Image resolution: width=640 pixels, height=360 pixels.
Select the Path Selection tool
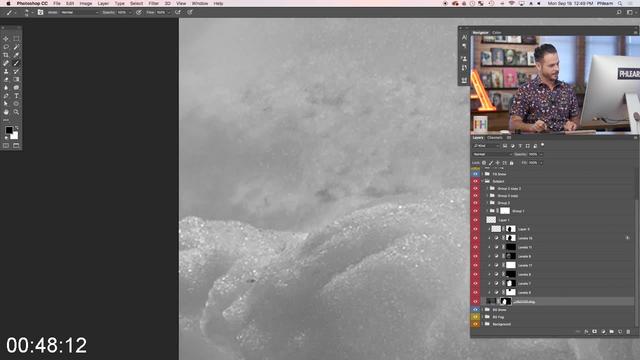coord(6,104)
